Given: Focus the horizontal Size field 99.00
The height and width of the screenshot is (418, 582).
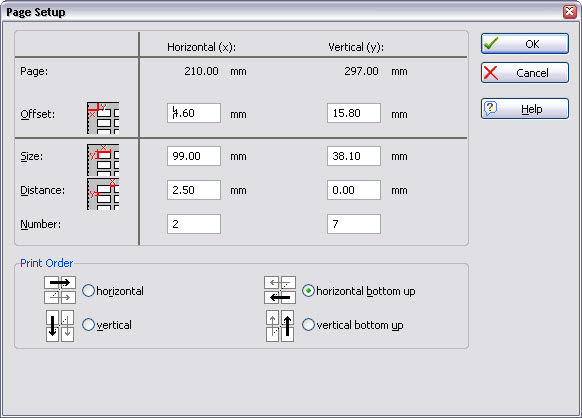Looking at the screenshot, I should click(194, 156).
